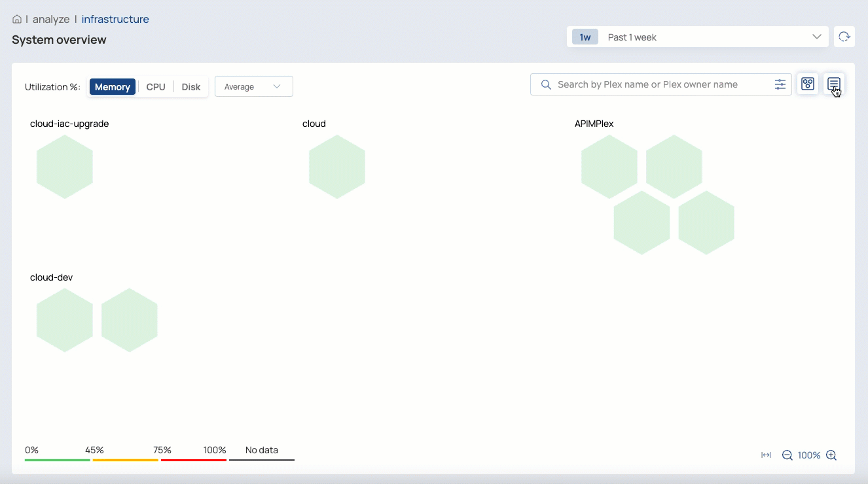Image resolution: width=868 pixels, height=484 pixels.
Task: Click the refresh icon next to time range
Action: click(x=844, y=37)
